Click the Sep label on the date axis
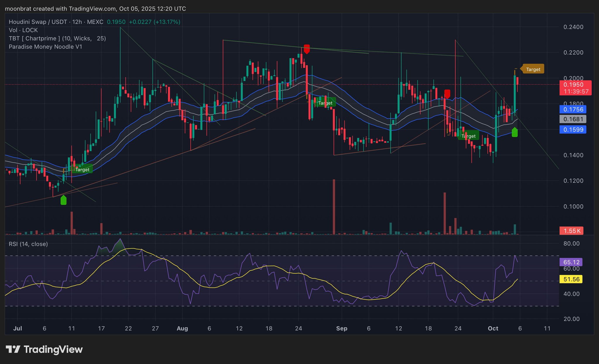This screenshot has height=364, width=599. pos(341,328)
